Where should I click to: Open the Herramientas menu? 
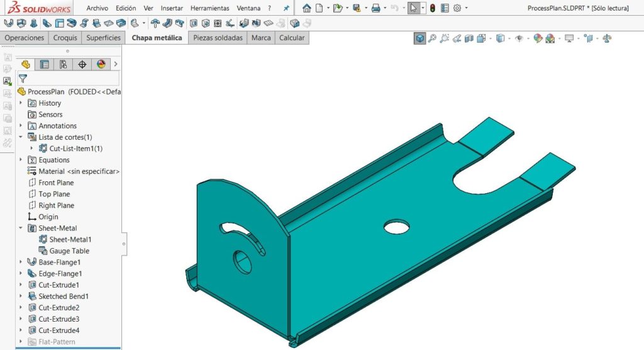pos(209,8)
